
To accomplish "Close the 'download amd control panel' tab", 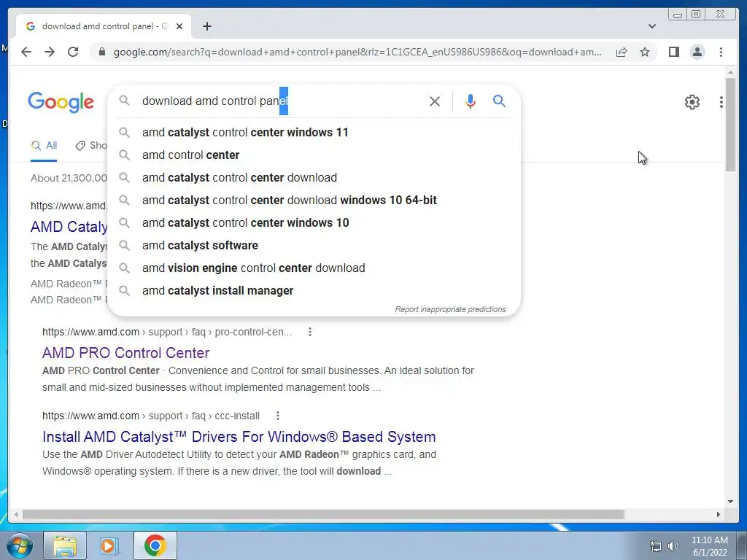I will pyautogui.click(x=179, y=26).
